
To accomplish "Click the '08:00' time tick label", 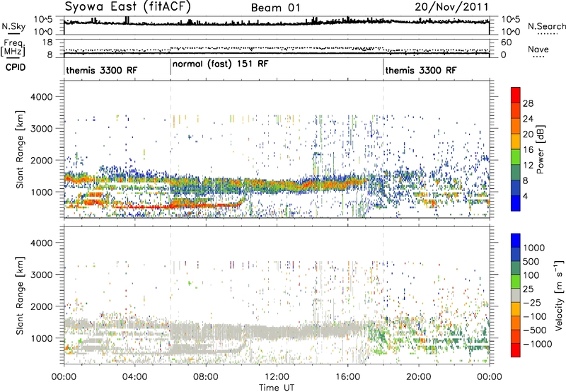I will click(206, 377).
